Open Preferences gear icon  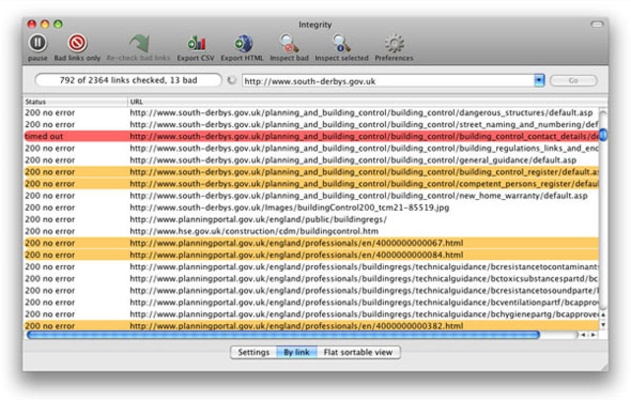click(x=394, y=43)
